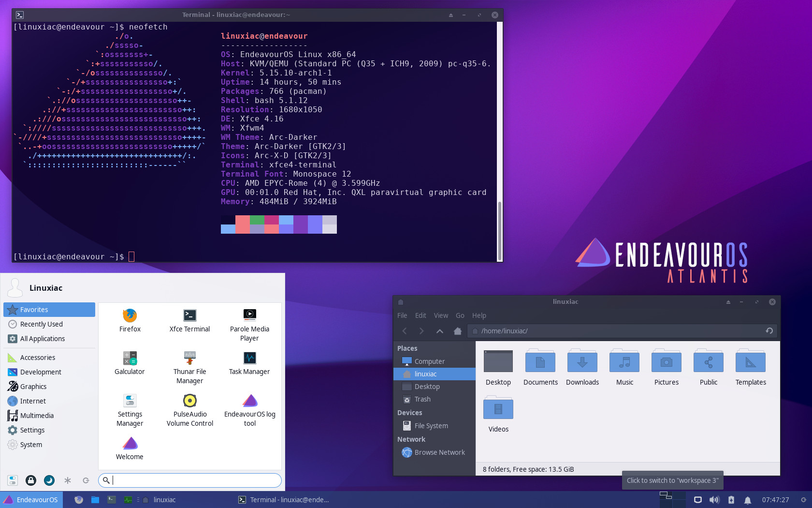Launch Firefox from the Favorites grid
Image resolution: width=812 pixels, height=508 pixels.
point(130,320)
